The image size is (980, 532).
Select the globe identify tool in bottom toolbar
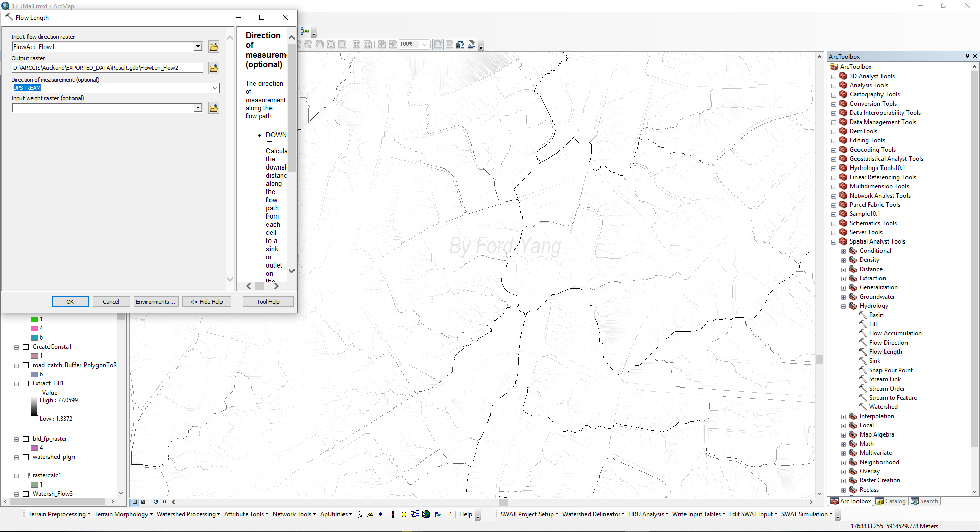[426, 514]
